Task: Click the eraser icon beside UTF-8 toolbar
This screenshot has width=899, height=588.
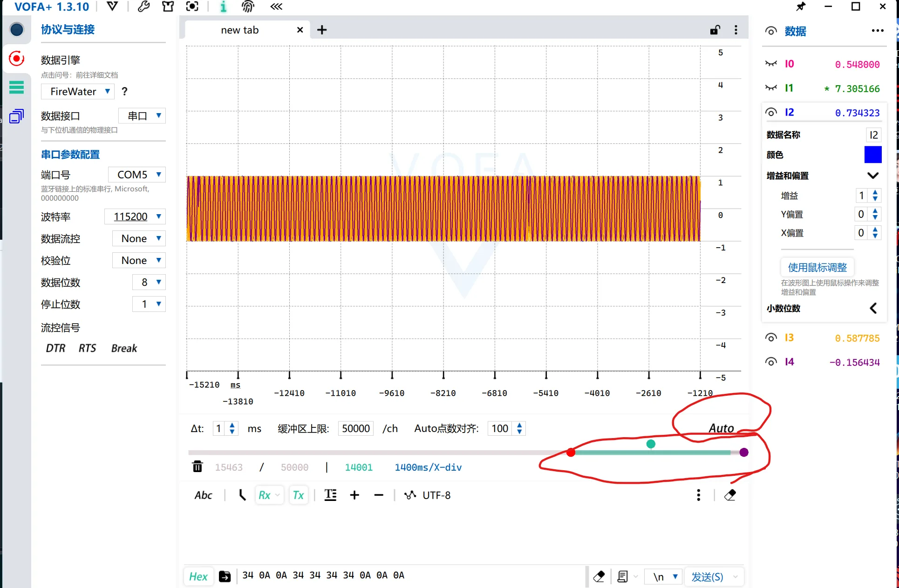Action: [730, 495]
